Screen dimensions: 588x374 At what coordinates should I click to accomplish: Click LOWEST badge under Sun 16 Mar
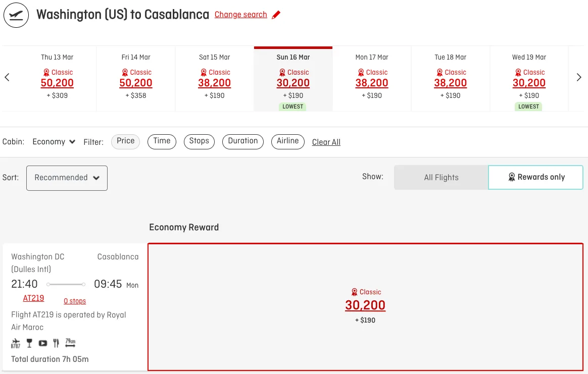292,107
